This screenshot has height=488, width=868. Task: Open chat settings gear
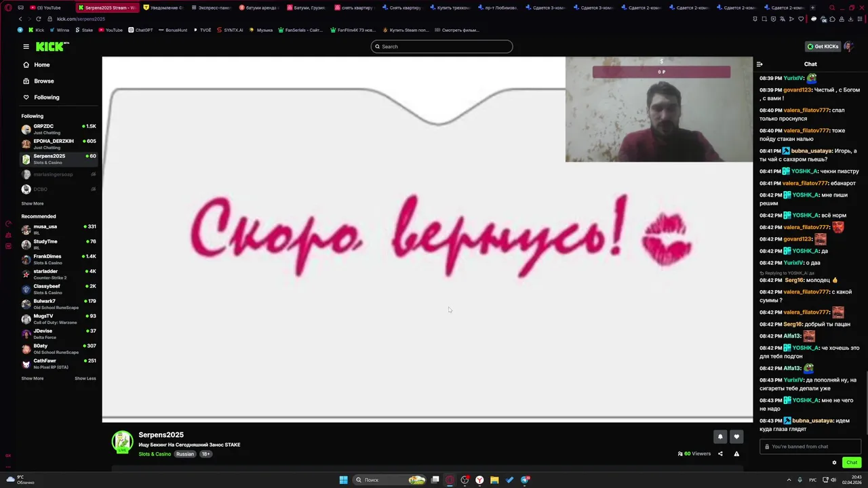834,463
